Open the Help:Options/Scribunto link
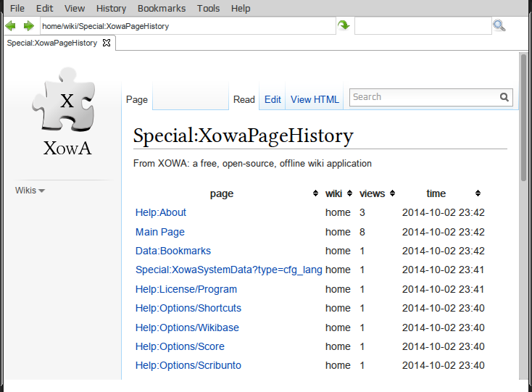The width and height of the screenshot is (532, 392). (188, 365)
